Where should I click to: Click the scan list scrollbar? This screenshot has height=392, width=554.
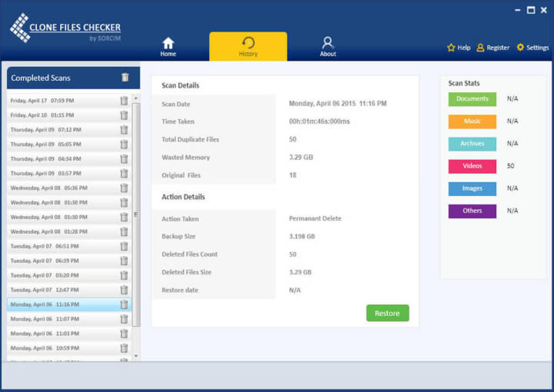click(x=135, y=214)
